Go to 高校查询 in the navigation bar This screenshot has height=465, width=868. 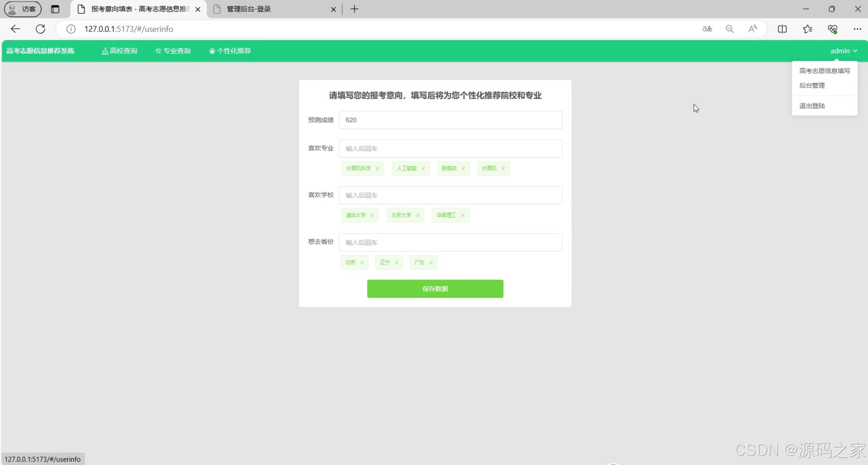(119, 51)
